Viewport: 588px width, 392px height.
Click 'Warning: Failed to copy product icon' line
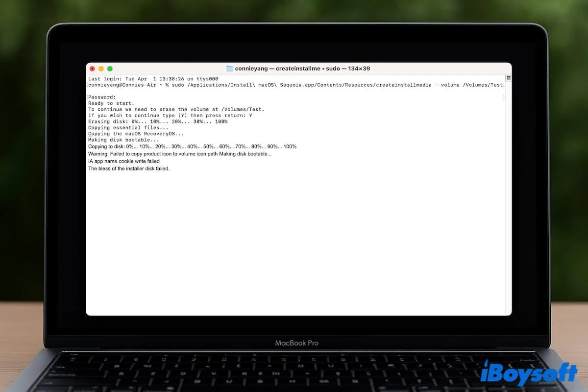180,154
